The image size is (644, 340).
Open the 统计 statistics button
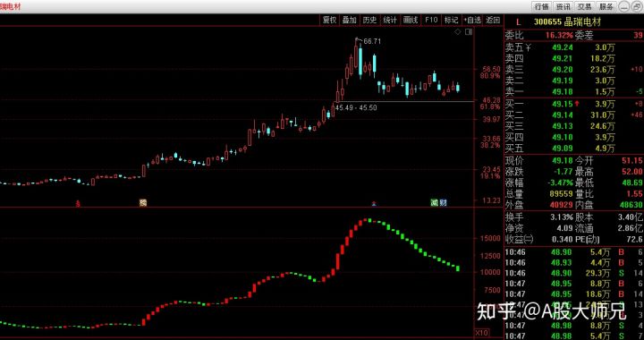(390, 20)
